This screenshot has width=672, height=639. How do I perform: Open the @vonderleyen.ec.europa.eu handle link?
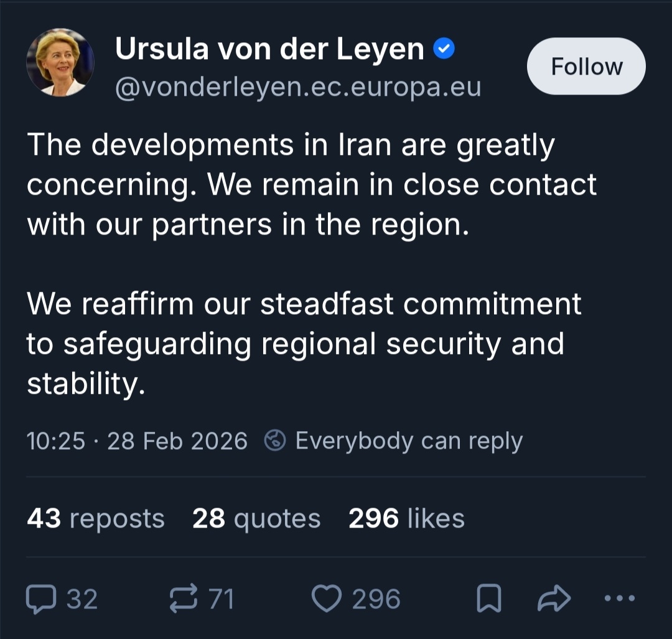pos(298,87)
